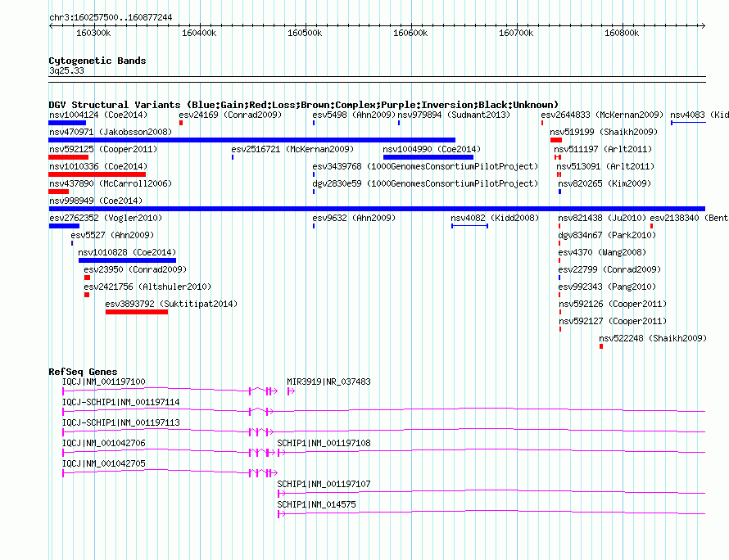Click the nsv1010336 red loss bar
The width and height of the screenshot is (729, 560).
[x=97, y=174]
